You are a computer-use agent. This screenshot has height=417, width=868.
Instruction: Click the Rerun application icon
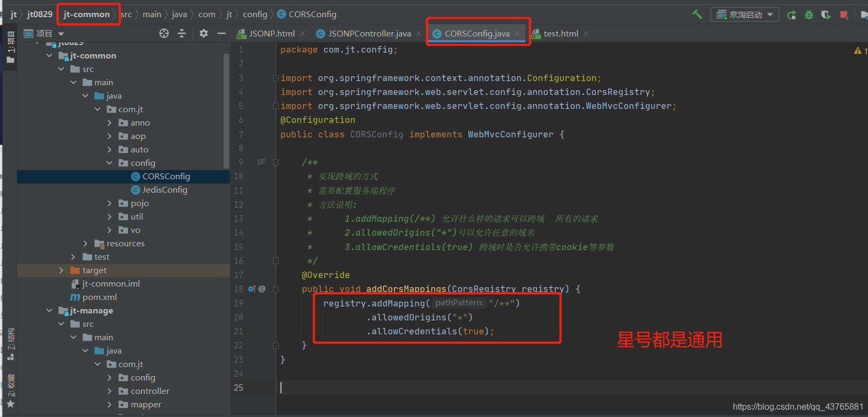pos(791,14)
